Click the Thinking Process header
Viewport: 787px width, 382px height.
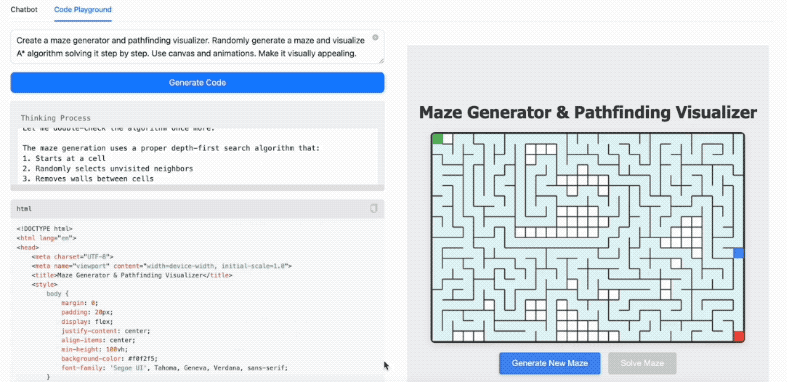(56, 118)
